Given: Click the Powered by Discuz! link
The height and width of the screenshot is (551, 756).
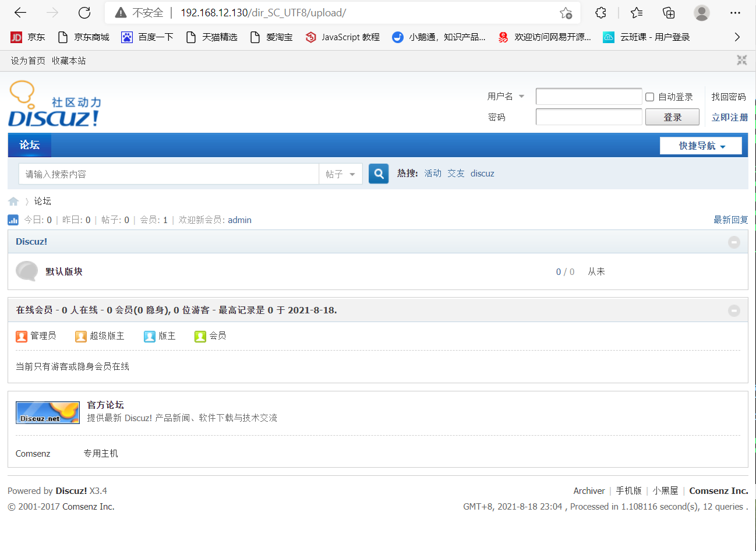Looking at the screenshot, I should point(71,491).
